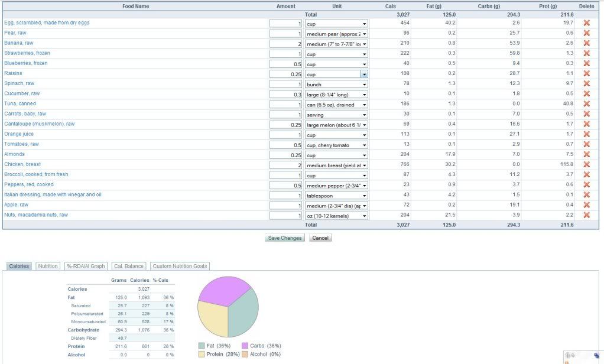Delete the Pear, raw entry

[586, 33]
